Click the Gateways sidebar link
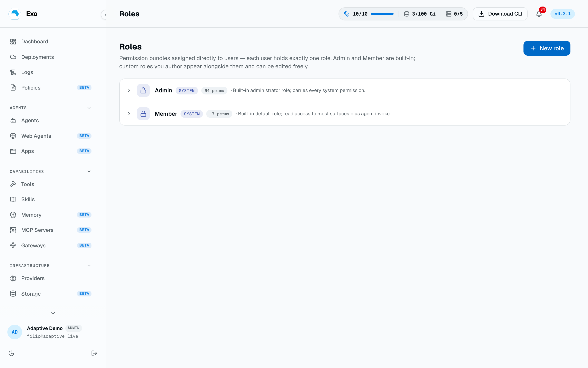 (x=51, y=245)
